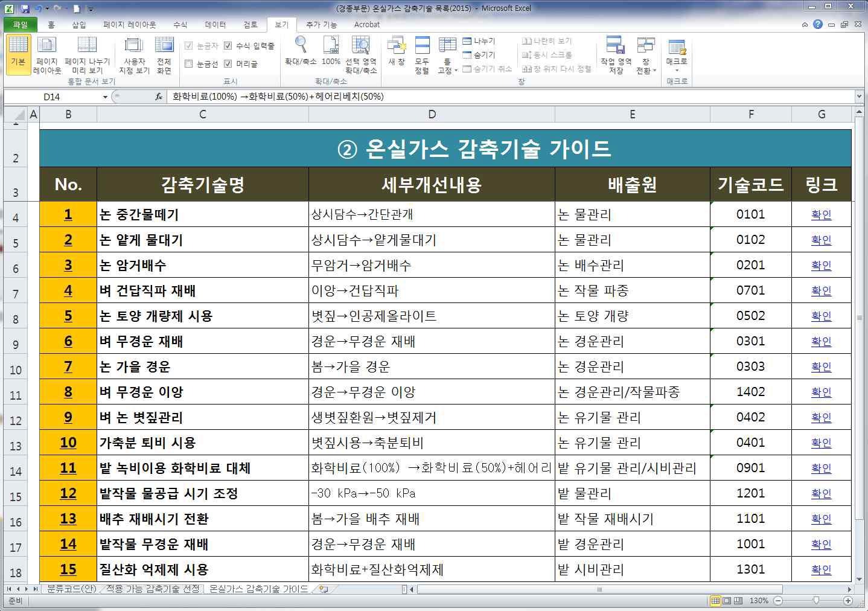Image resolution: width=868 pixels, height=611 pixels.
Task: Open the 파일 tab
Action: (x=21, y=25)
